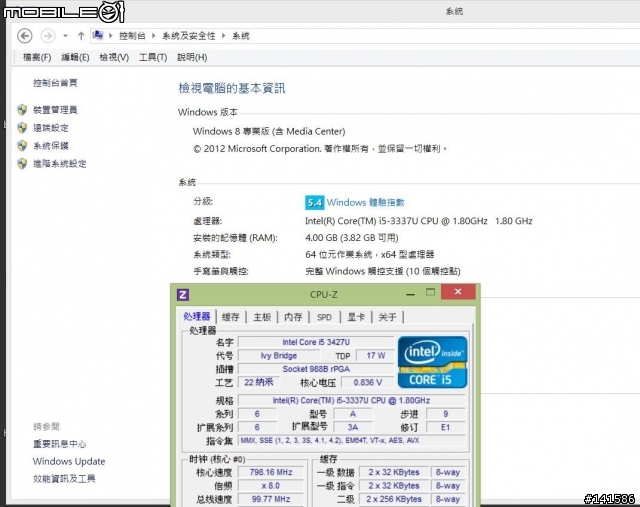Click the instruction set field MMX, SSE
Image resolution: width=640 pixels, height=507 pixels.
[351, 440]
